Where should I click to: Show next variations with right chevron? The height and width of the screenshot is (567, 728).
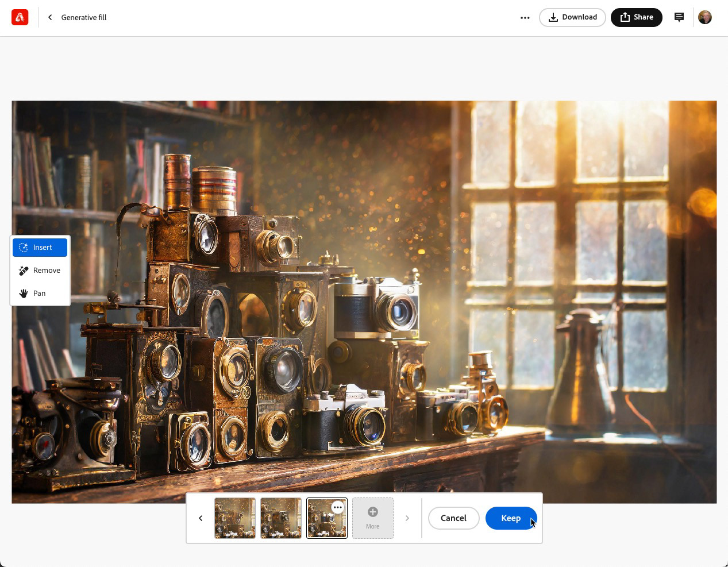tap(407, 518)
